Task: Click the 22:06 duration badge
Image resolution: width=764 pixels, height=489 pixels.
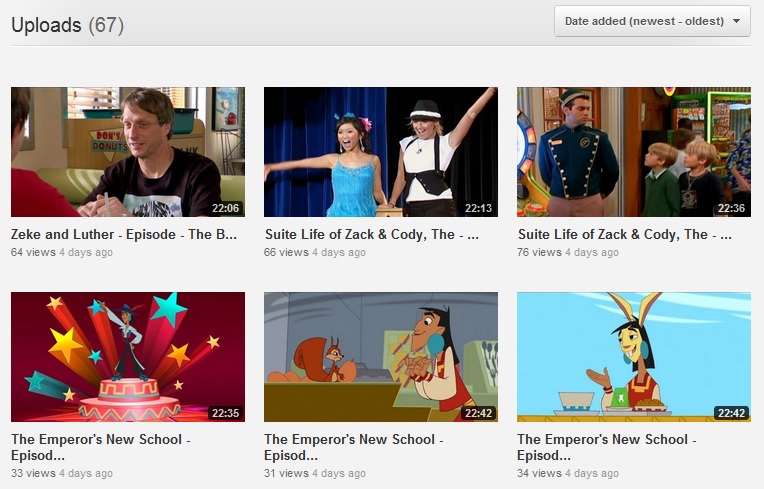Action: (x=225, y=208)
